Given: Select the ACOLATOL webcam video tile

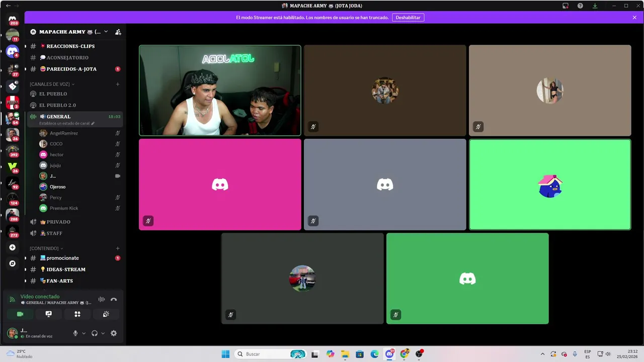Looking at the screenshot, I should (220, 90).
